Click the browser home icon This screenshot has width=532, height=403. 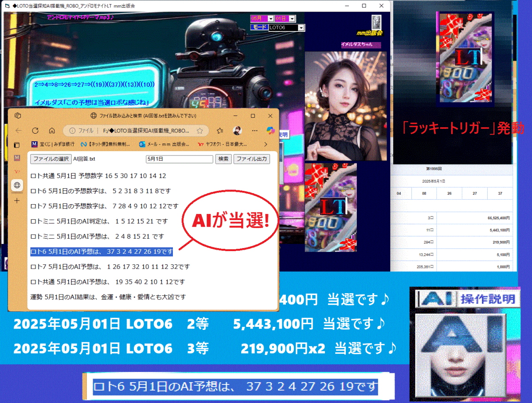point(51,130)
